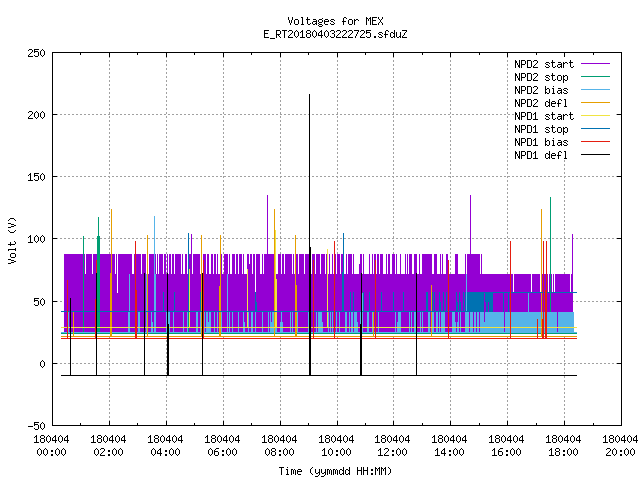Click the x-axis tick label 180404 00:00
640x480 pixels.
51,446
